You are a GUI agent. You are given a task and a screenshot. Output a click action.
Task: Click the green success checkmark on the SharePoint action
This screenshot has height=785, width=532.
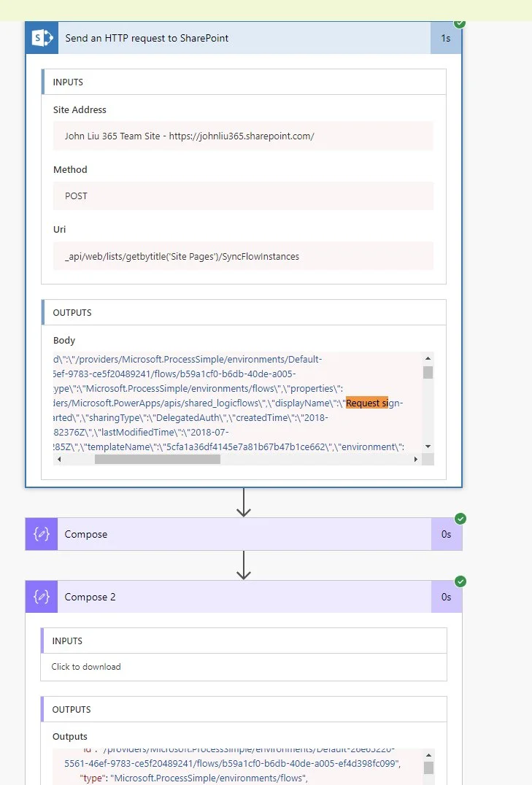coord(460,23)
